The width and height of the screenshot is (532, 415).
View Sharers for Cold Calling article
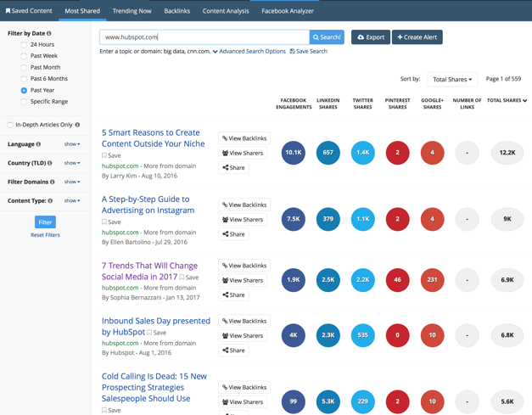[243, 402]
